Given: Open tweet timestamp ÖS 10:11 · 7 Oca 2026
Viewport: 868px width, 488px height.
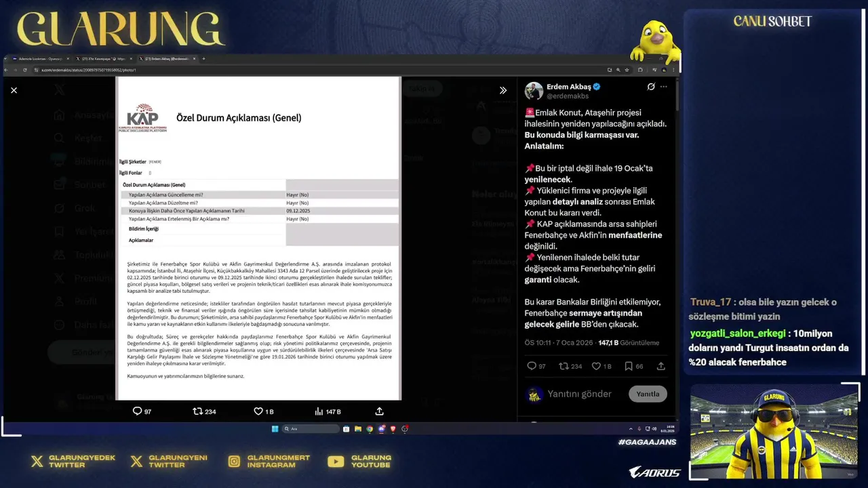Looking at the screenshot, I should coord(559,343).
